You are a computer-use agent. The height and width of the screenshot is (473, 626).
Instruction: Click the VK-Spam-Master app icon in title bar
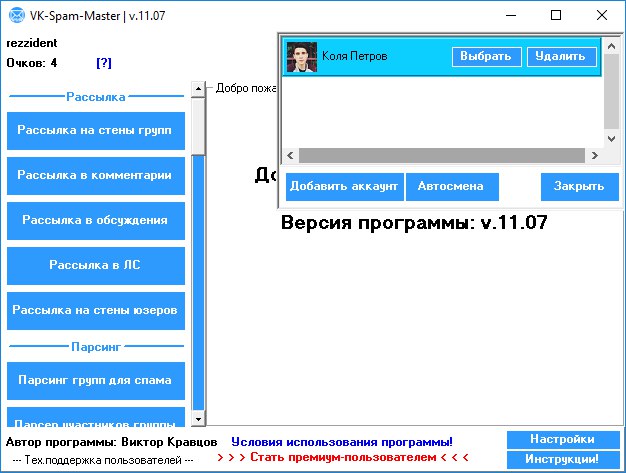[x=15, y=15]
